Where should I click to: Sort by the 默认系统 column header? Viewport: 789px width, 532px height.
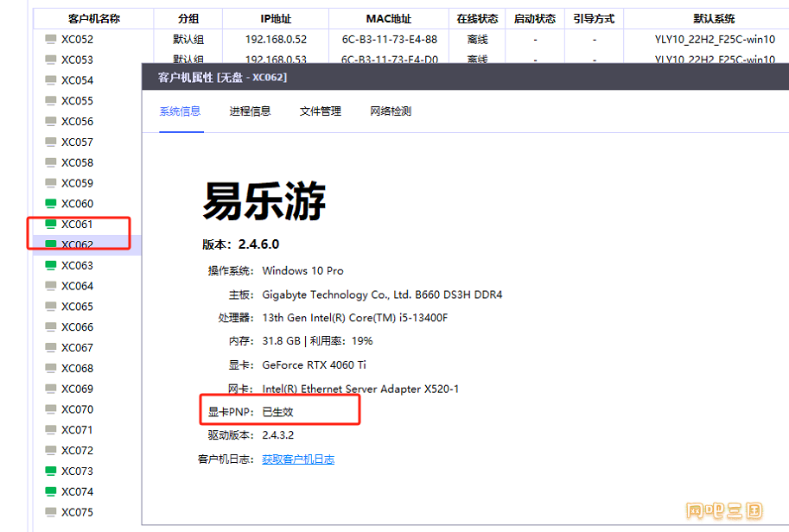point(714,19)
